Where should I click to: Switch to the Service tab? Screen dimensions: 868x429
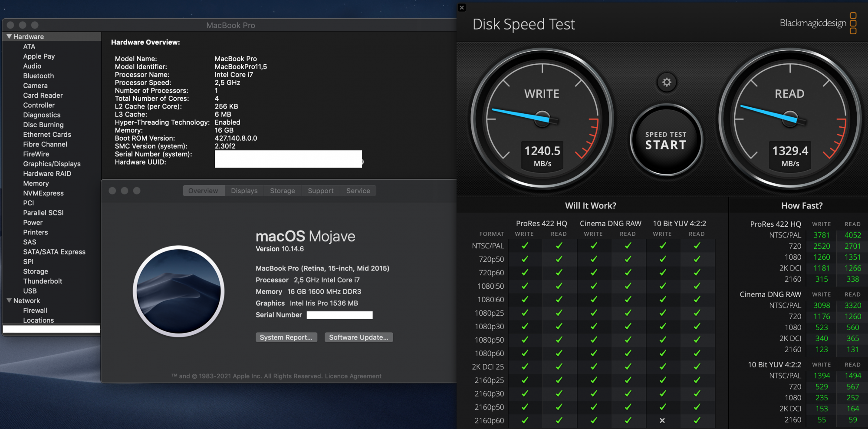pyautogui.click(x=358, y=191)
